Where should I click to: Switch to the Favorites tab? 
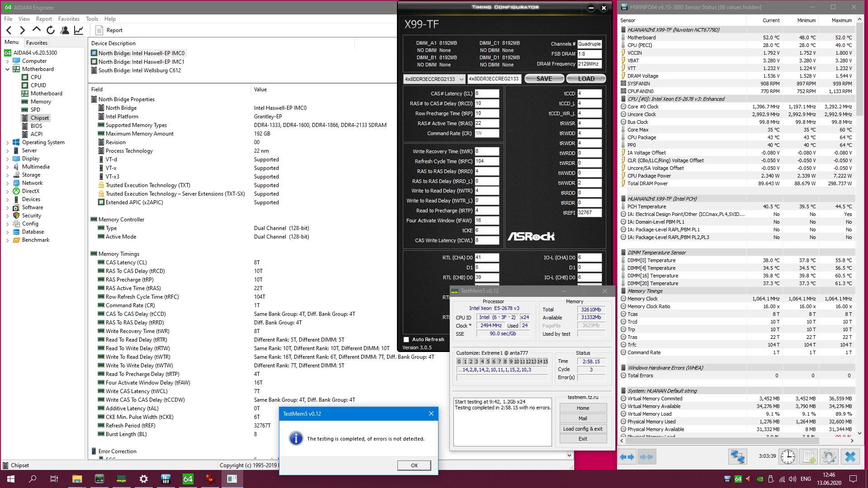[37, 43]
